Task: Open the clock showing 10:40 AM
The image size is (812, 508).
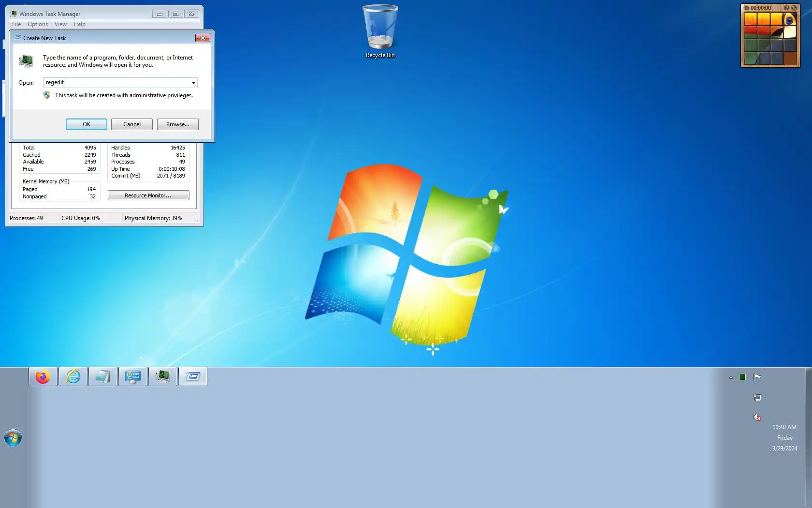Action: point(784,427)
